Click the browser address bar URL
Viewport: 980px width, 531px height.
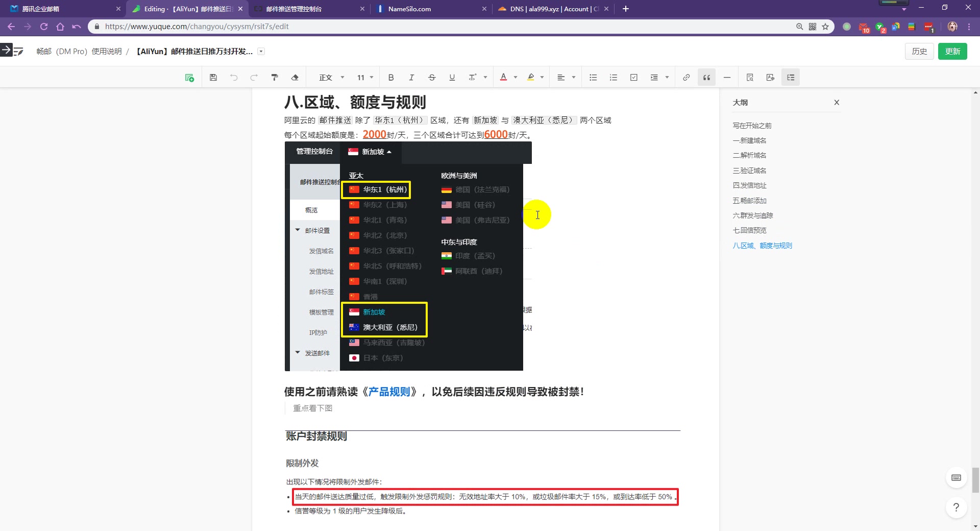[x=197, y=27]
